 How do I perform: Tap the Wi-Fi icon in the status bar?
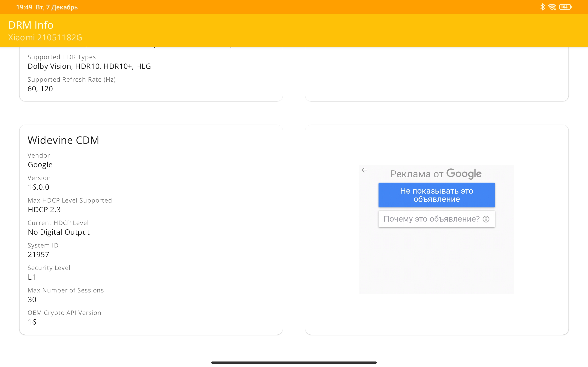552,7
